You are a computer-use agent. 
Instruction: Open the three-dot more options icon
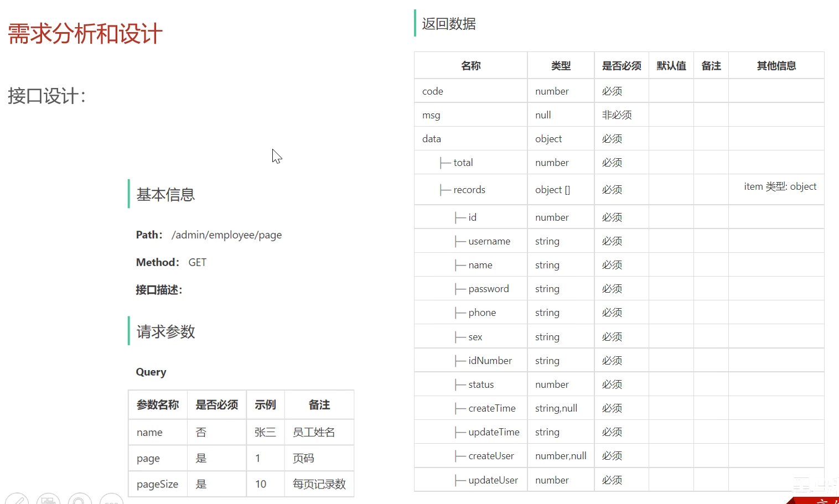[x=111, y=498]
